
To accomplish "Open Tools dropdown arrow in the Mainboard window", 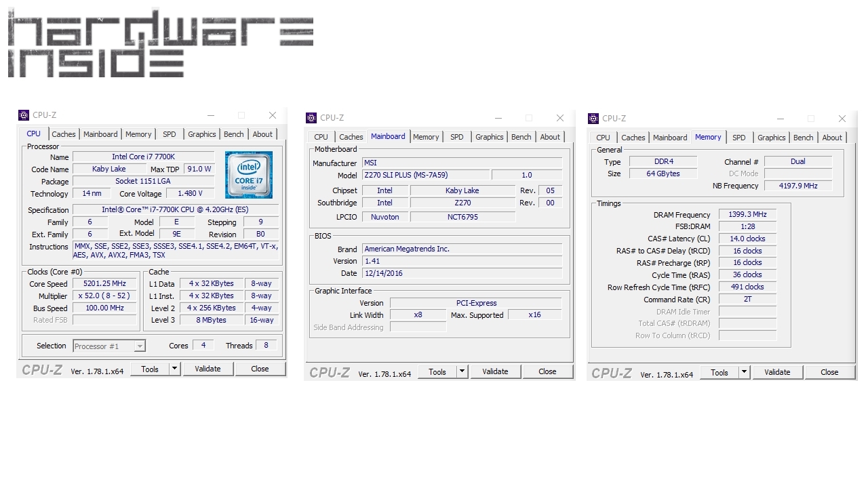I will point(462,371).
